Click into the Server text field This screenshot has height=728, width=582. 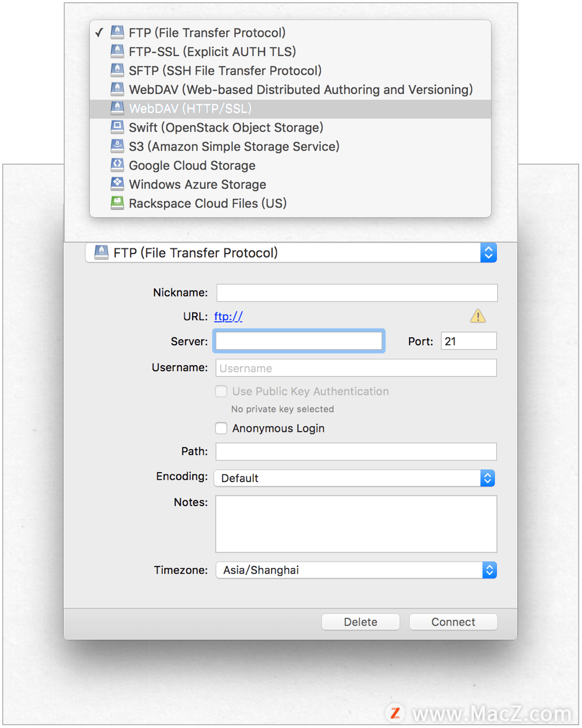(x=299, y=341)
